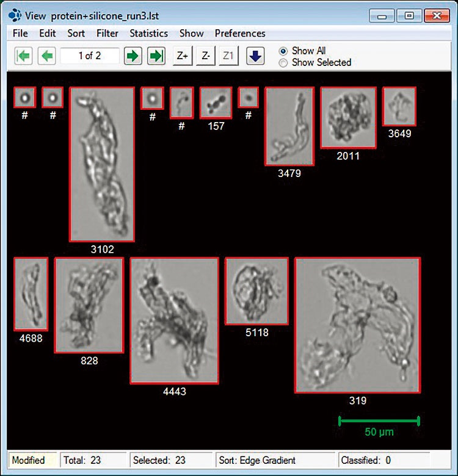This screenshot has height=476, width=458.
Task: Reset zoom with Z1 button
Action: point(228,56)
